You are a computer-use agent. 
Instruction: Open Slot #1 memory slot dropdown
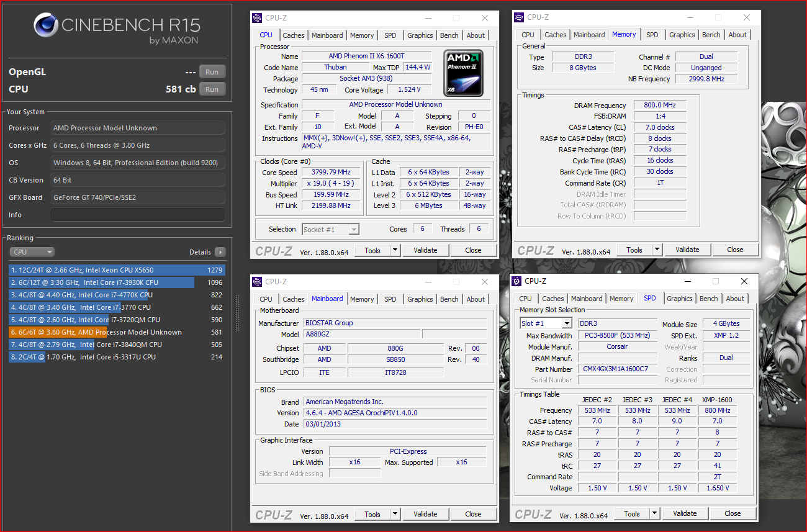tap(546, 323)
